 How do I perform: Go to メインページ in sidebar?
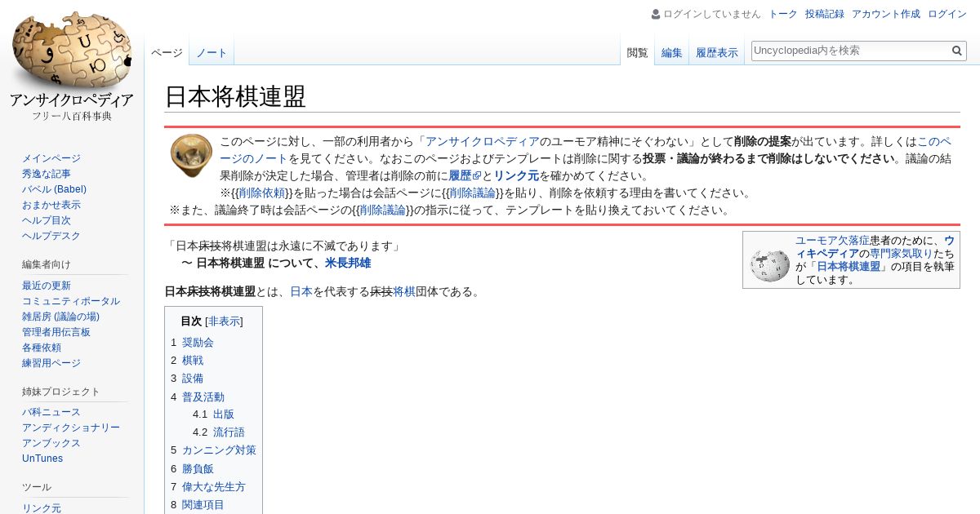pos(51,158)
